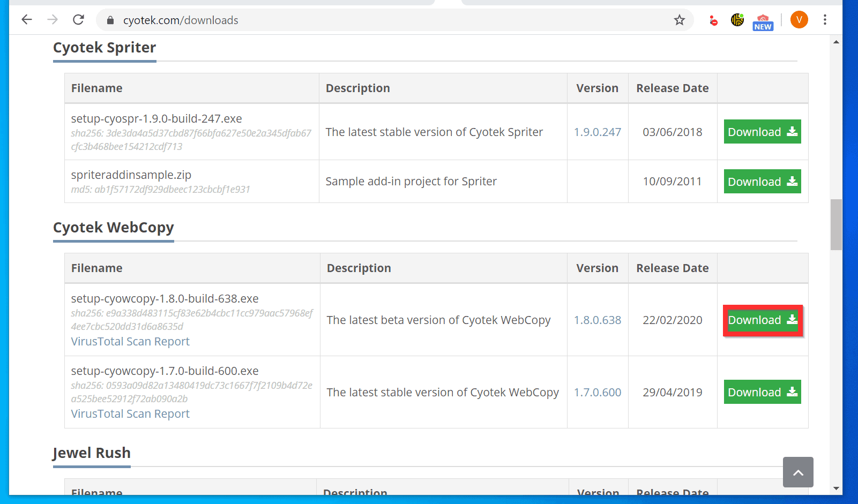Image resolution: width=858 pixels, height=504 pixels.
Task: Click the Cyotek WebCopy heading
Action: (114, 228)
